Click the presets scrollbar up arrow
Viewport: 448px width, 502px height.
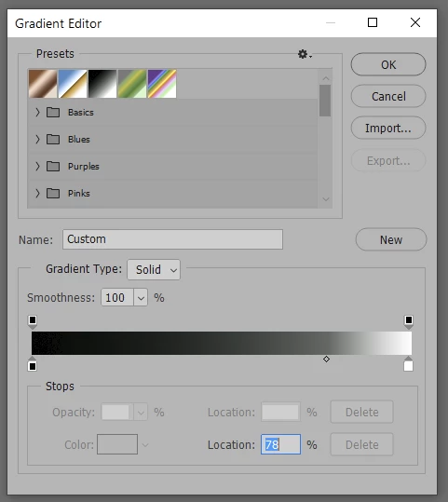pyautogui.click(x=326, y=78)
